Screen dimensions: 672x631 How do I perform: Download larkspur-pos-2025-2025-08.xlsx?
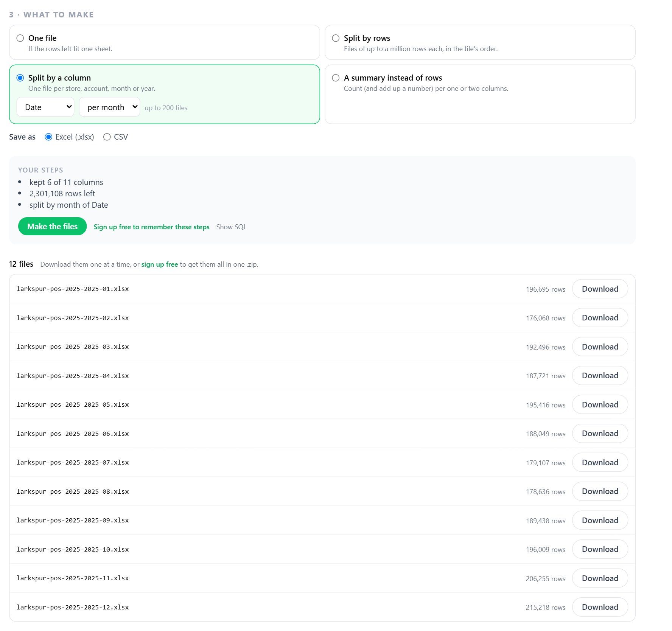[600, 491]
